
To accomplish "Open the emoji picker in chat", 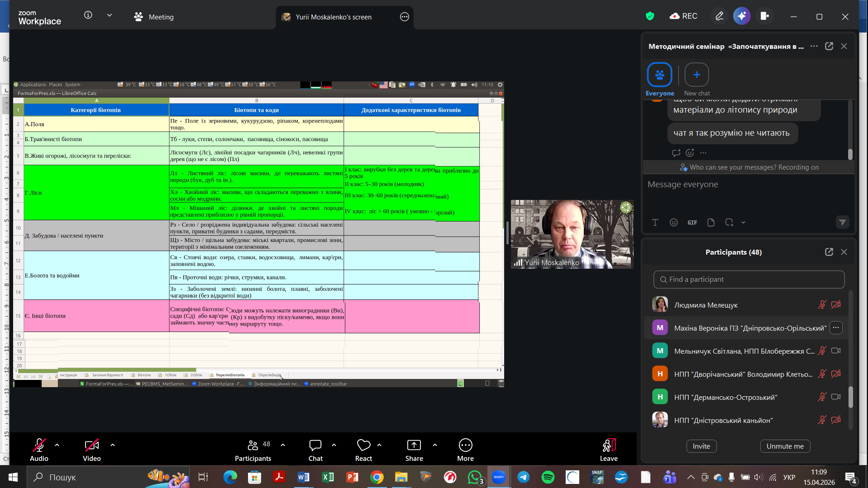I will tap(673, 223).
